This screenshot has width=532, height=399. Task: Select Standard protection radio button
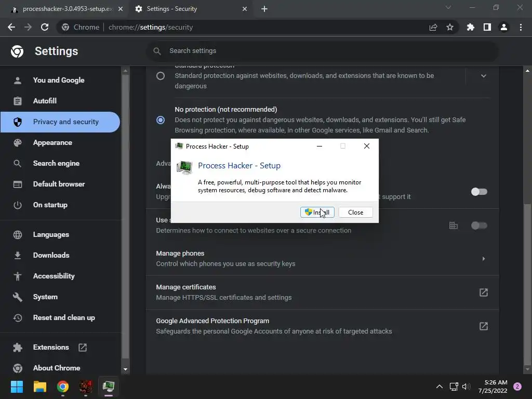point(161,76)
